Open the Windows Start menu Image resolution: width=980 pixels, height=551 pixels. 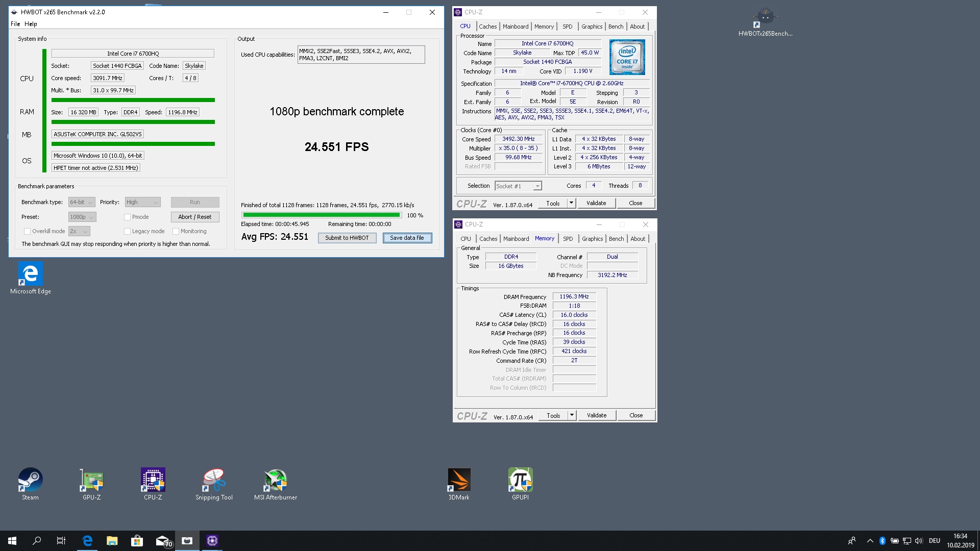coord(12,541)
